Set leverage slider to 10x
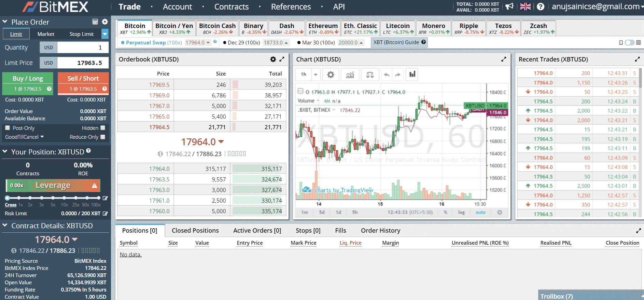This screenshot has width=644, height=300. pyautogui.click(x=64, y=198)
